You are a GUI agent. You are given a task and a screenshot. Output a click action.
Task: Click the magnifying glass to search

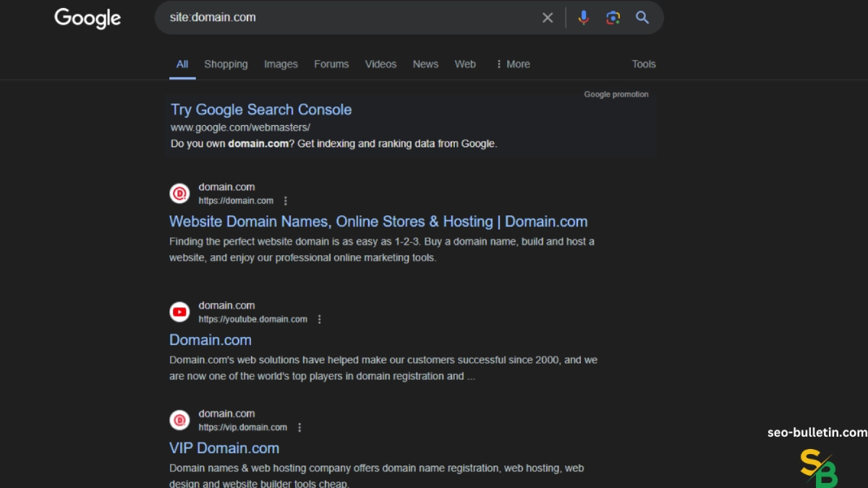tap(642, 17)
